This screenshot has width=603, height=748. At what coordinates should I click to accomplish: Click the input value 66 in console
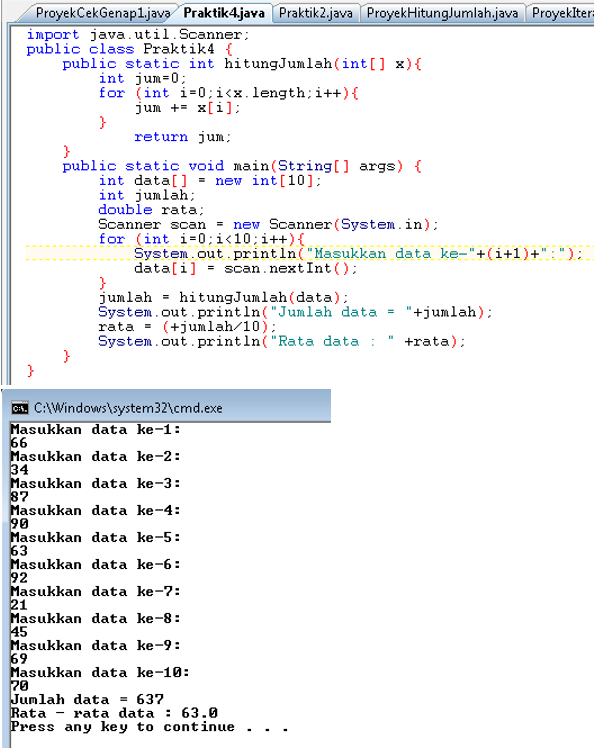tap(19, 443)
